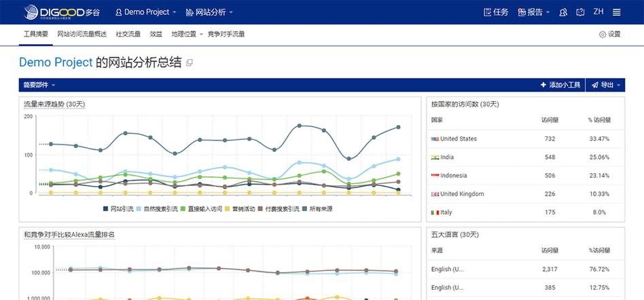
Task: Click the 548 visits value
Action: (550, 157)
